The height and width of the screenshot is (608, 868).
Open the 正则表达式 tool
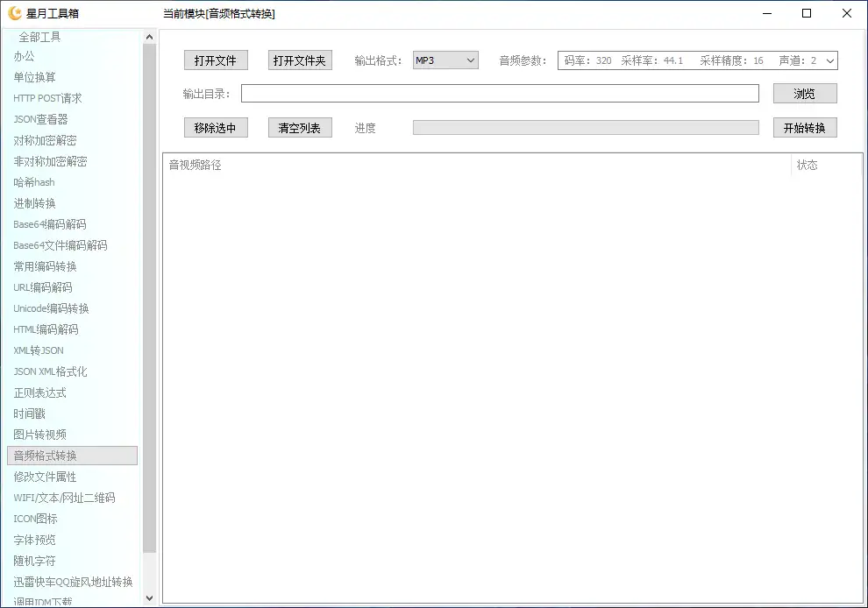click(39, 392)
